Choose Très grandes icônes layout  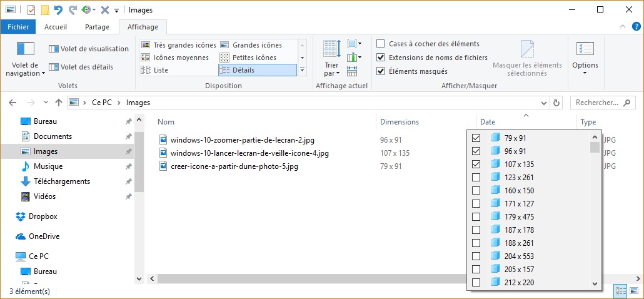[x=145, y=45]
